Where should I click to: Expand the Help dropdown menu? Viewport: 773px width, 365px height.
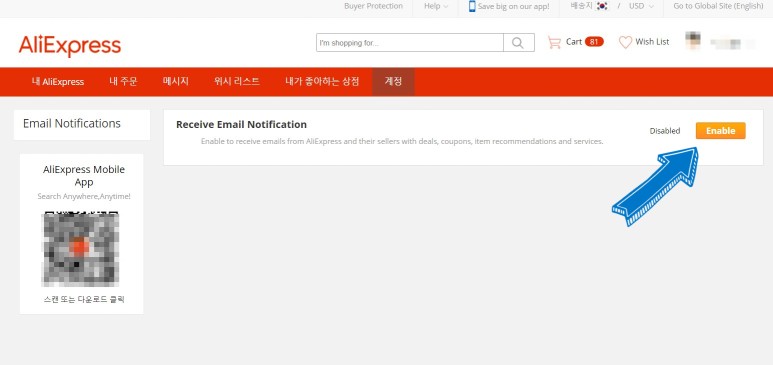click(436, 6)
